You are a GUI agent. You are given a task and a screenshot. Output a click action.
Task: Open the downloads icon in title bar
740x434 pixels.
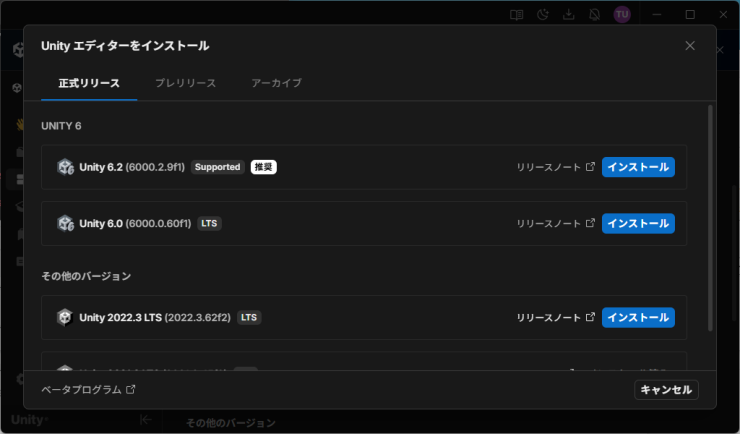pos(569,15)
